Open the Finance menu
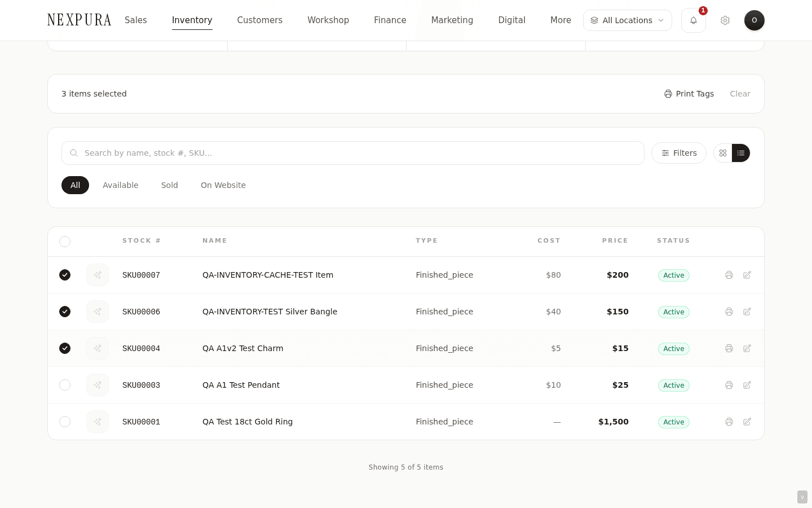This screenshot has height=508, width=812. (x=390, y=20)
